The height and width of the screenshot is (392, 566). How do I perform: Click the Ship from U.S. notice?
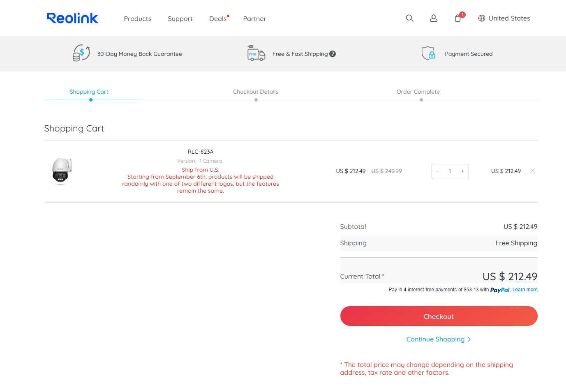click(201, 170)
